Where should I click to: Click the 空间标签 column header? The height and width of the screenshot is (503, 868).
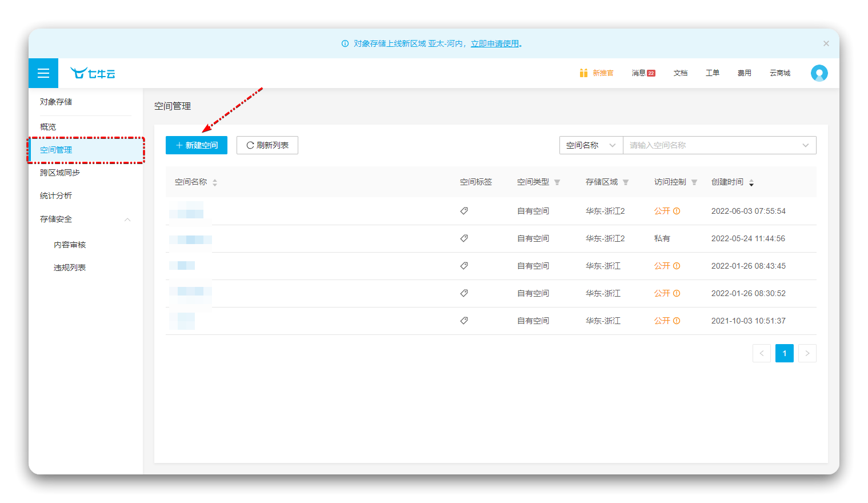tap(476, 182)
